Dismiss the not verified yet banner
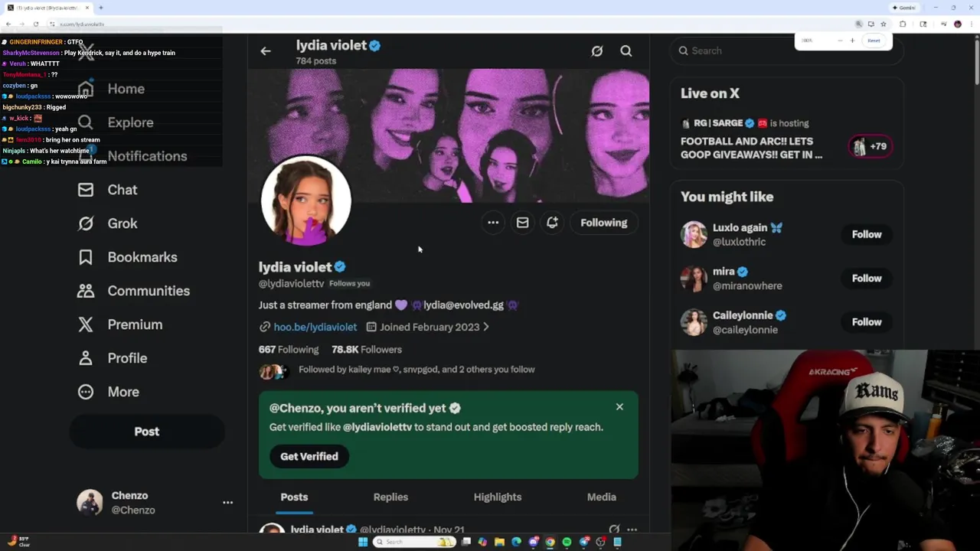The image size is (980, 551). pyautogui.click(x=619, y=407)
